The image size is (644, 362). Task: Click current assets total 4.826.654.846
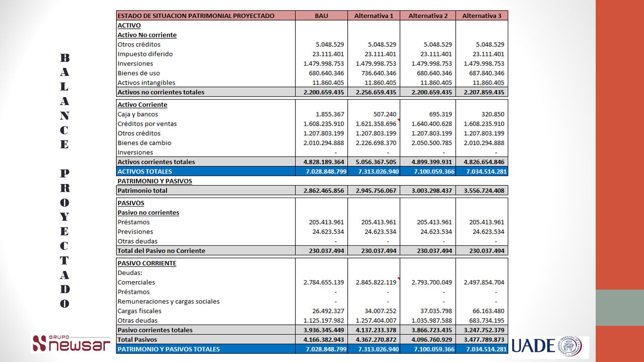(484, 162)
